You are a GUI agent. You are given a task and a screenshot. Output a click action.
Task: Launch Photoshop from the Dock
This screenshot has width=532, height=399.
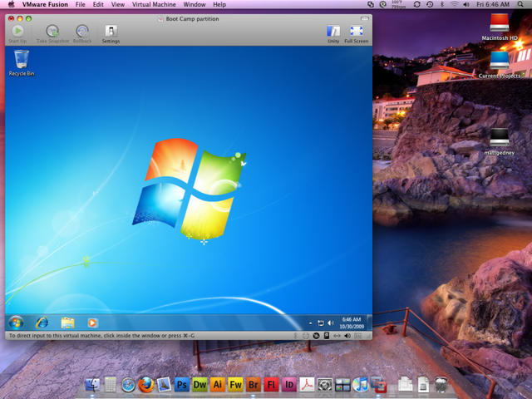pos(182,385)
